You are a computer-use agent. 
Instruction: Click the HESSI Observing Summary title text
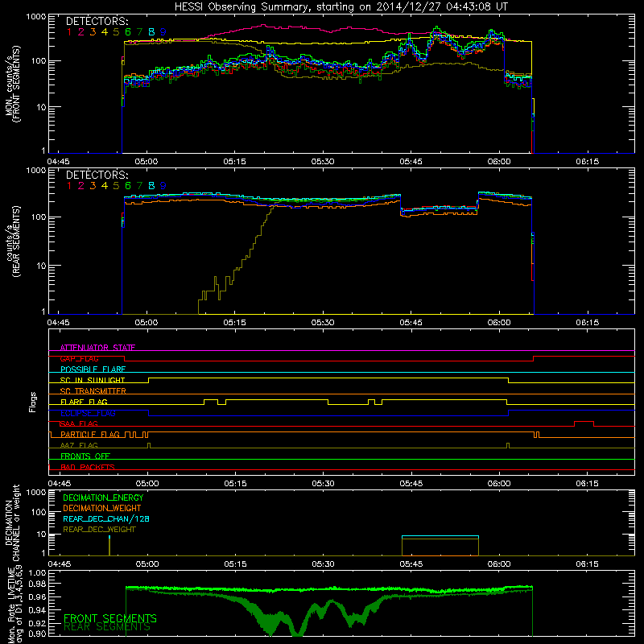[341, 6]
